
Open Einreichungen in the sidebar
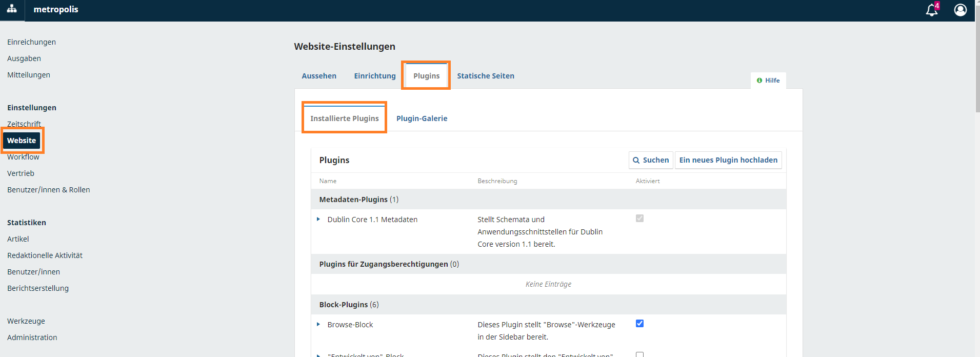(x=31, y=42)
